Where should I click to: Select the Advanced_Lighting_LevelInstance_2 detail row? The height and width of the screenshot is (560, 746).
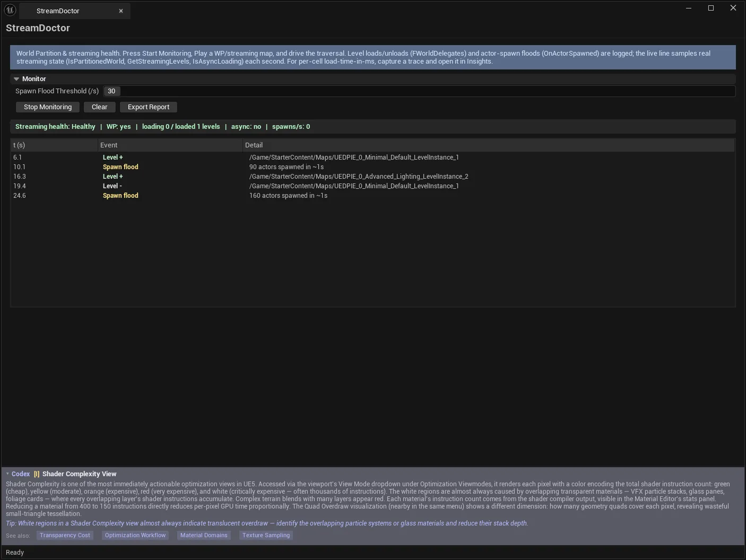(x=359, y=177)
